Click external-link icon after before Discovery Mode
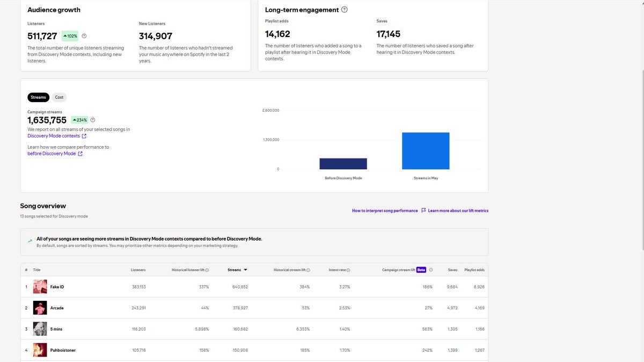644x362 pixels. pos(80,154)
